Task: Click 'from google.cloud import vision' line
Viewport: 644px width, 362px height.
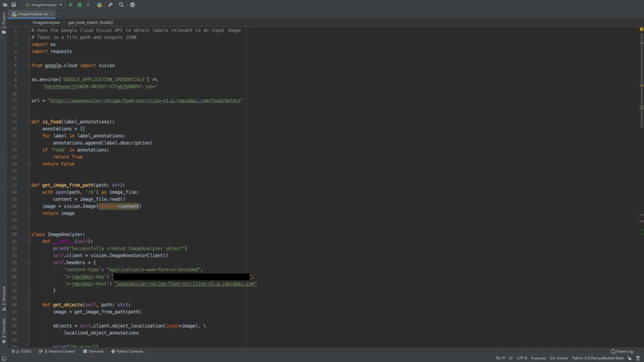Action: (73, 66)
